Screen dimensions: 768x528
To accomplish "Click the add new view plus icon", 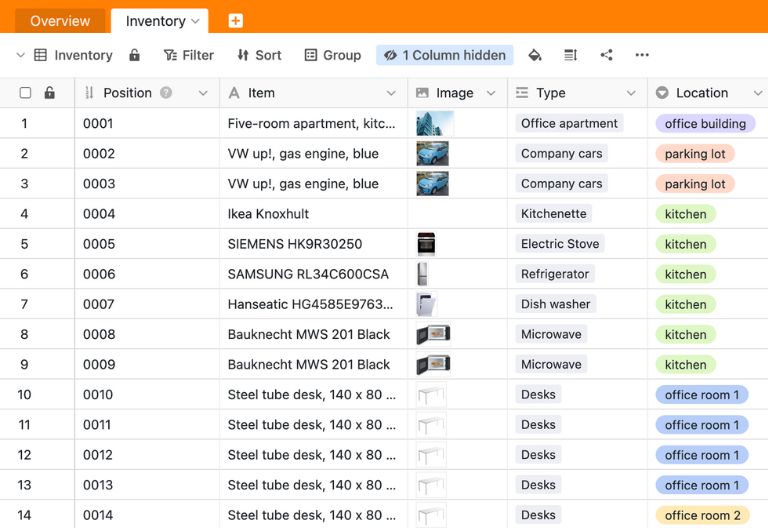I will 235,21.
